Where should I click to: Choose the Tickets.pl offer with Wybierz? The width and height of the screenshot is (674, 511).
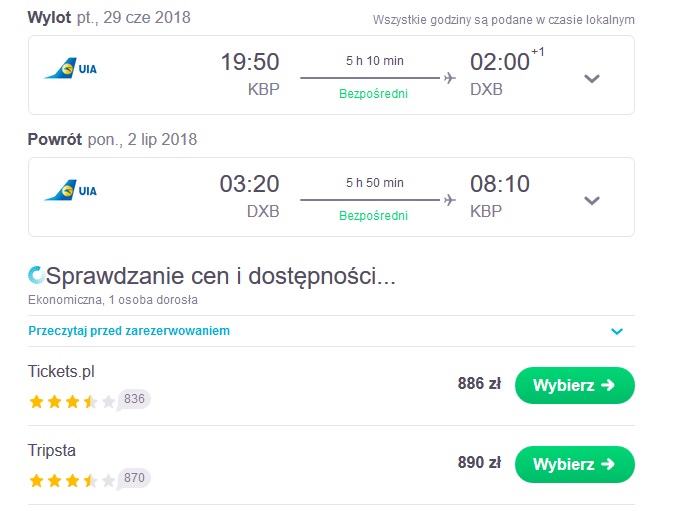point(575,385)
